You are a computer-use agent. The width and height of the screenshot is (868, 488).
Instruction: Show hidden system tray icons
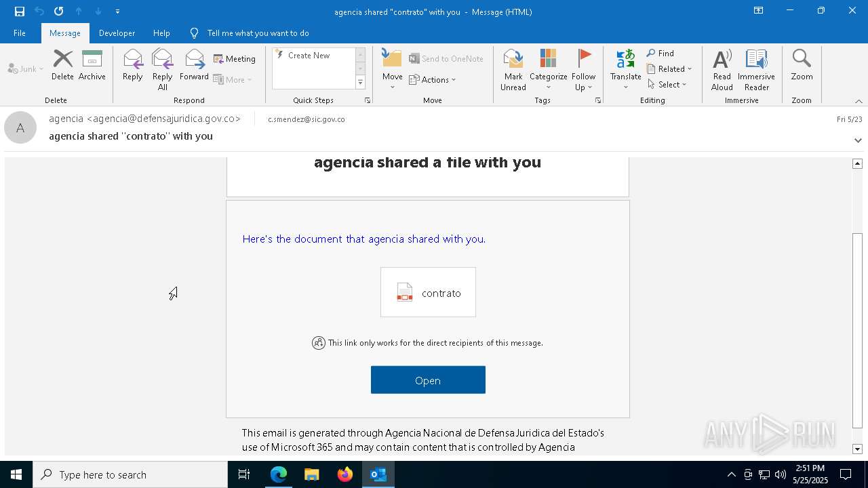(x=731, y=474)
